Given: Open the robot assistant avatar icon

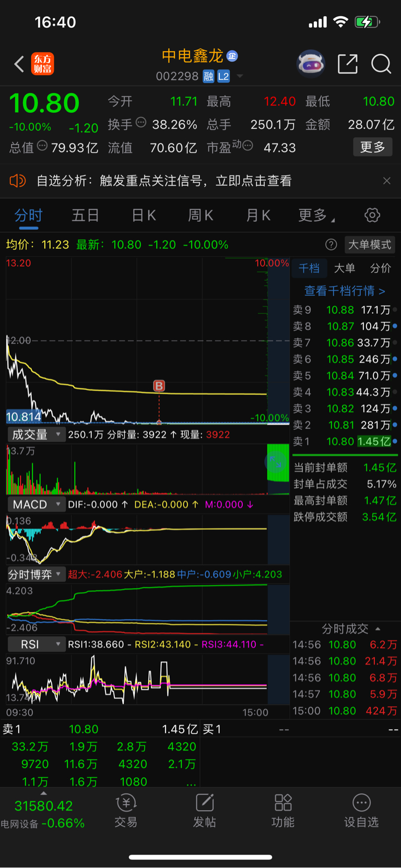Looking at the screenshot, I should [311, 64].
